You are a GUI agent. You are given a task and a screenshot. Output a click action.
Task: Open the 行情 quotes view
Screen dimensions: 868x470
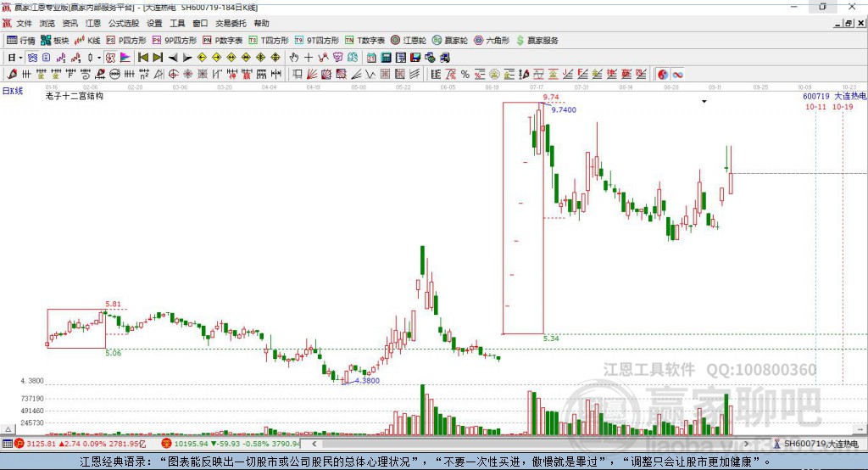pos(21,41)
